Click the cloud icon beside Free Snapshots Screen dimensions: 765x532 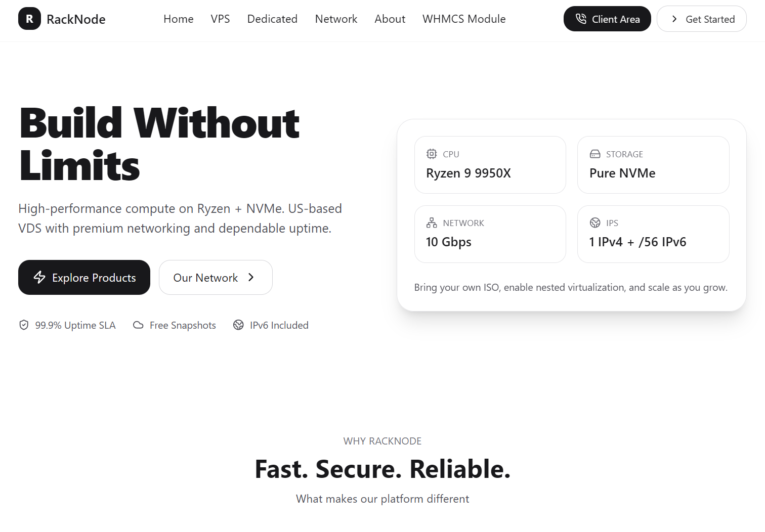(x=138, y=325)
